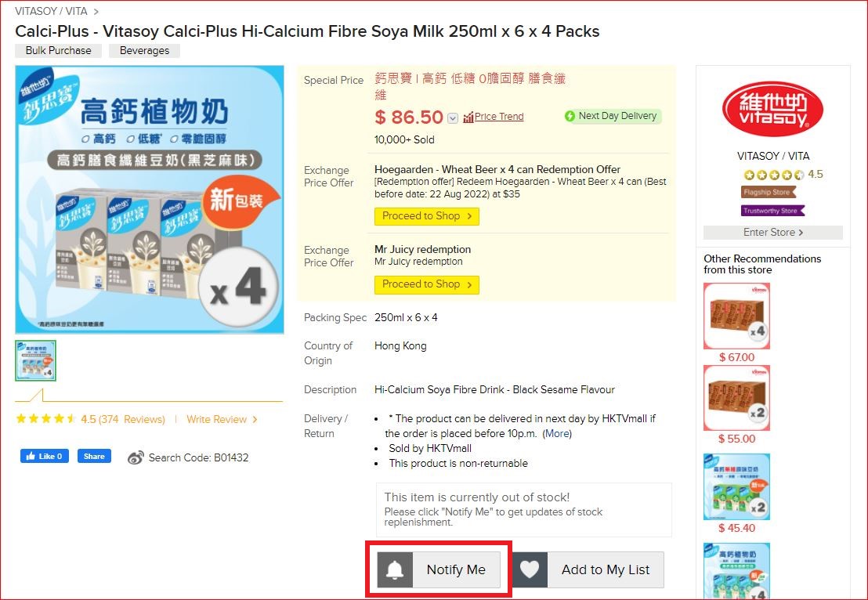Click Proceed to Shop for Mr Juicy redemption
This screenshot has height=600, width=868.
pos(426,284)
